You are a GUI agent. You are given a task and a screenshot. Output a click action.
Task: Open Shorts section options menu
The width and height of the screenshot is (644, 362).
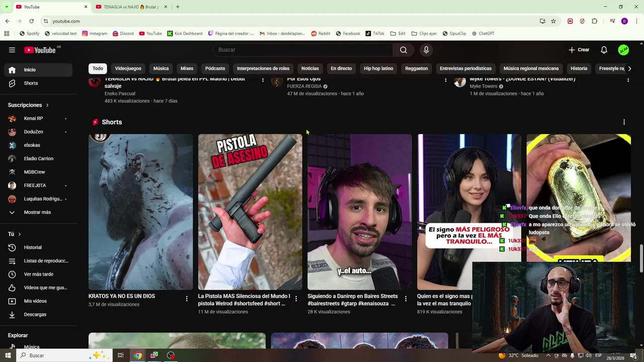(x=624, y=122)
